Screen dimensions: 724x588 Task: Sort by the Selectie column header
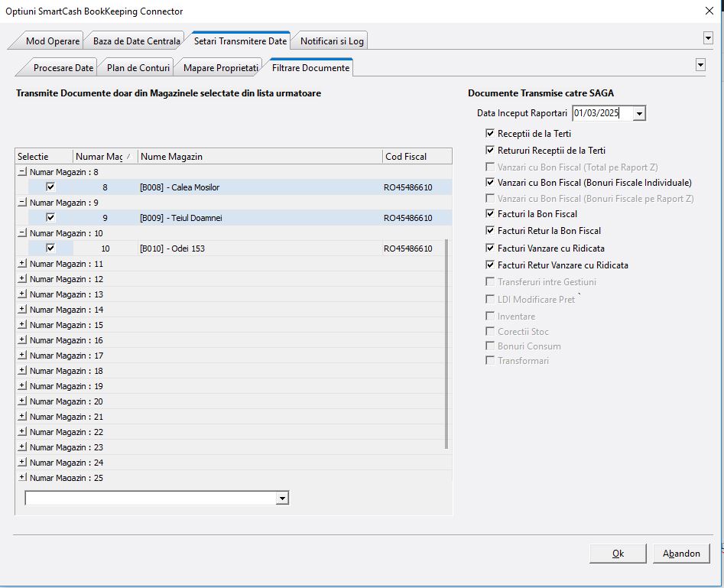coord(44,157)
